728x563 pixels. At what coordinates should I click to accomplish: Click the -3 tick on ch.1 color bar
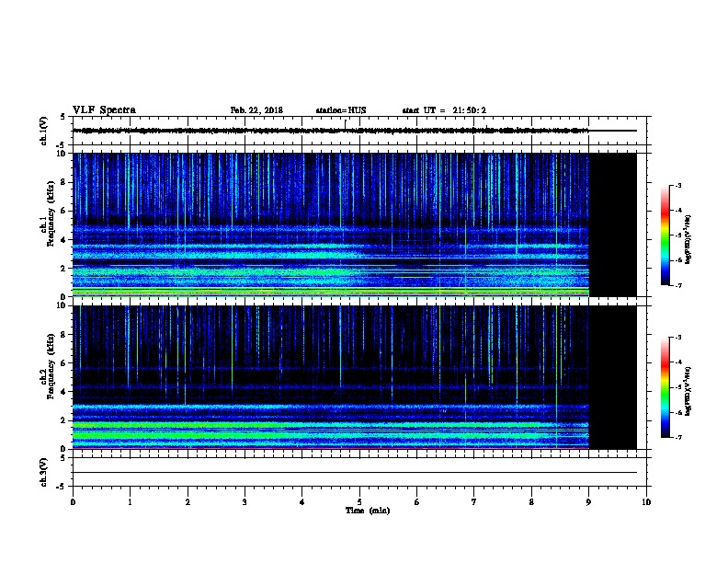[x=678, y=186]
